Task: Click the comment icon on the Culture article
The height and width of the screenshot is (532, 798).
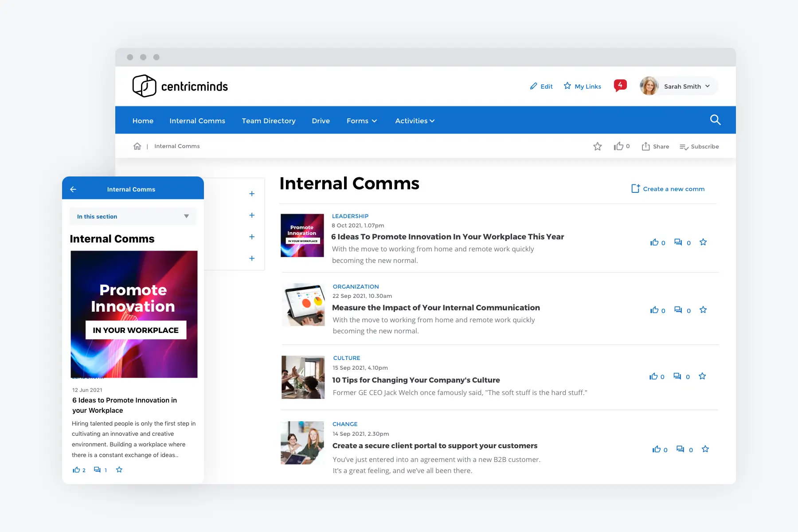Action: click(x=678, y=376)
